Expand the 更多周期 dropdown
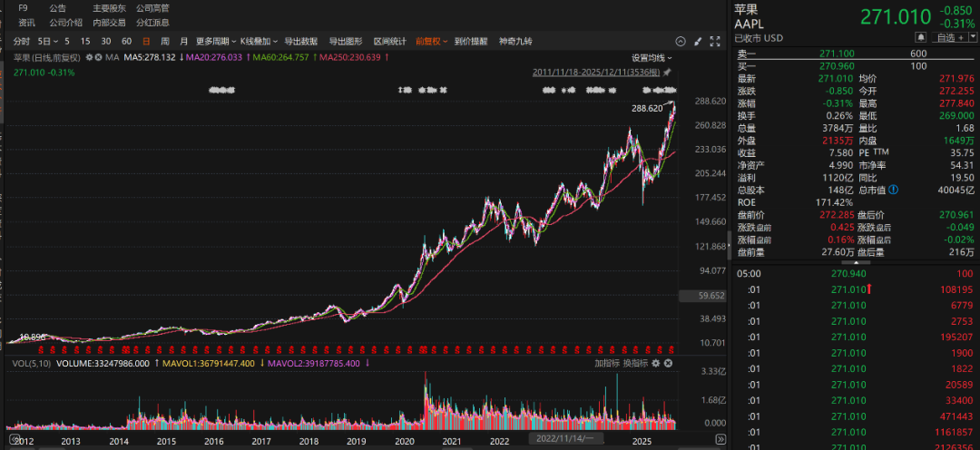The height and width of the screenshot is (450, 980). click(214, 42)
